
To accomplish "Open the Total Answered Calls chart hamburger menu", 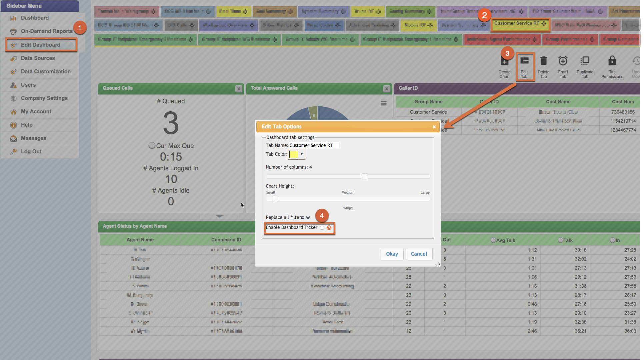I will pyautogui.click(x=384, y=103).
